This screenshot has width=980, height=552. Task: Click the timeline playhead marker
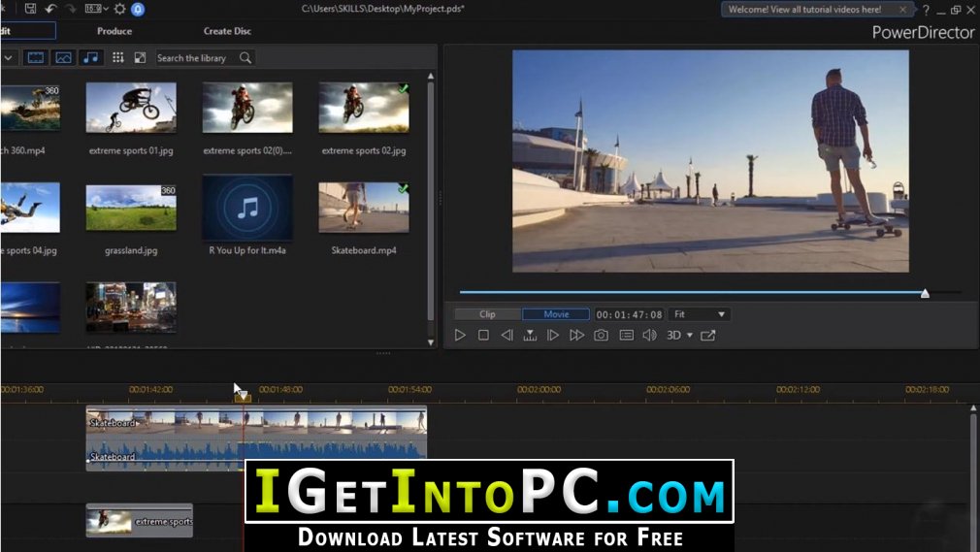pyautogui.click(x=243, y=395)
